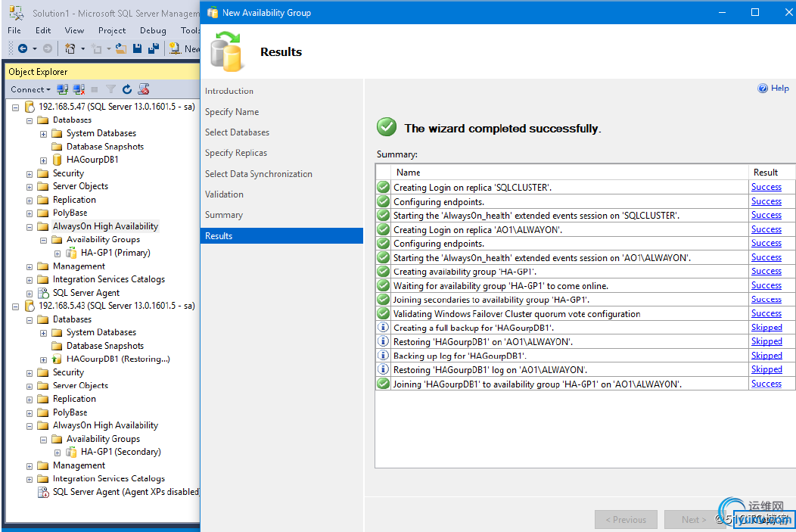
Task: Select the SQL Server Agent node under 192.168.5.47
Action: pos(86,293)
